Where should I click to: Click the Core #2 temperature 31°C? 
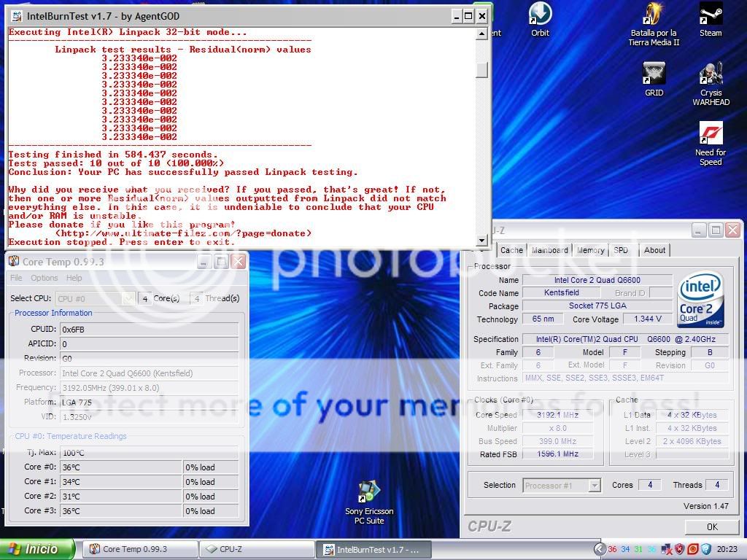[x=121, y=496]
